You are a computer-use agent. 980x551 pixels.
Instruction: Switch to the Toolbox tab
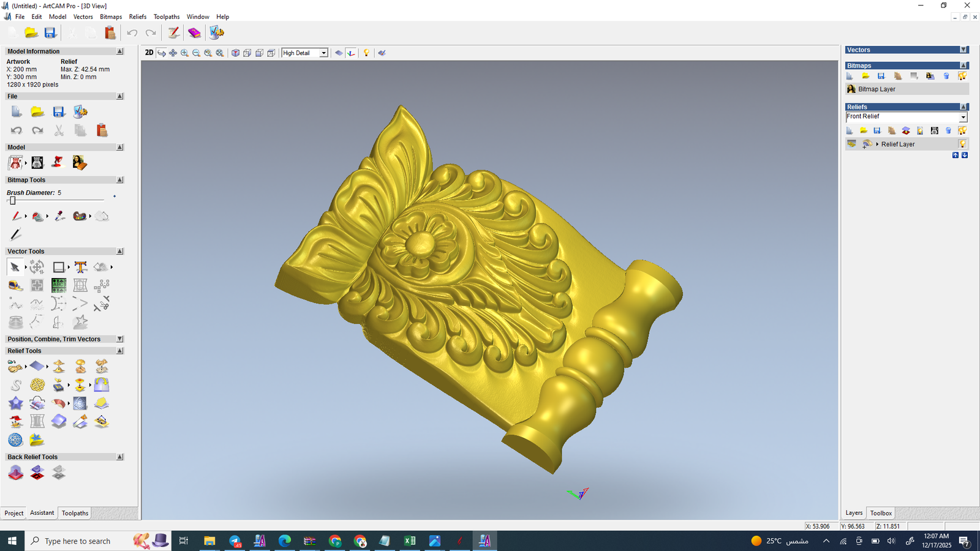coord(881,513)
